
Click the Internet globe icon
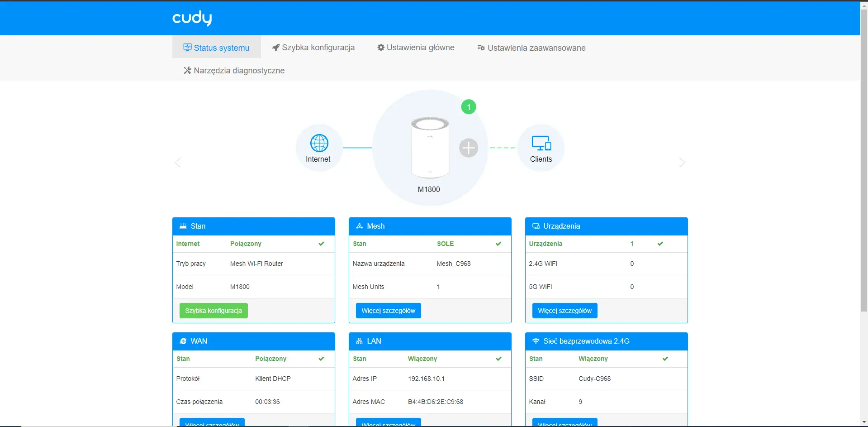319,143
